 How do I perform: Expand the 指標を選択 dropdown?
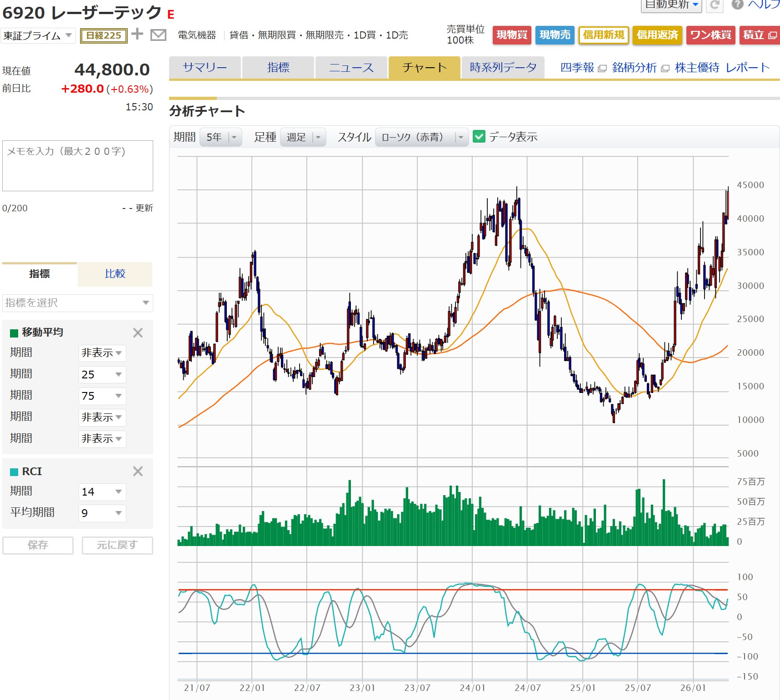pos(78,303)
